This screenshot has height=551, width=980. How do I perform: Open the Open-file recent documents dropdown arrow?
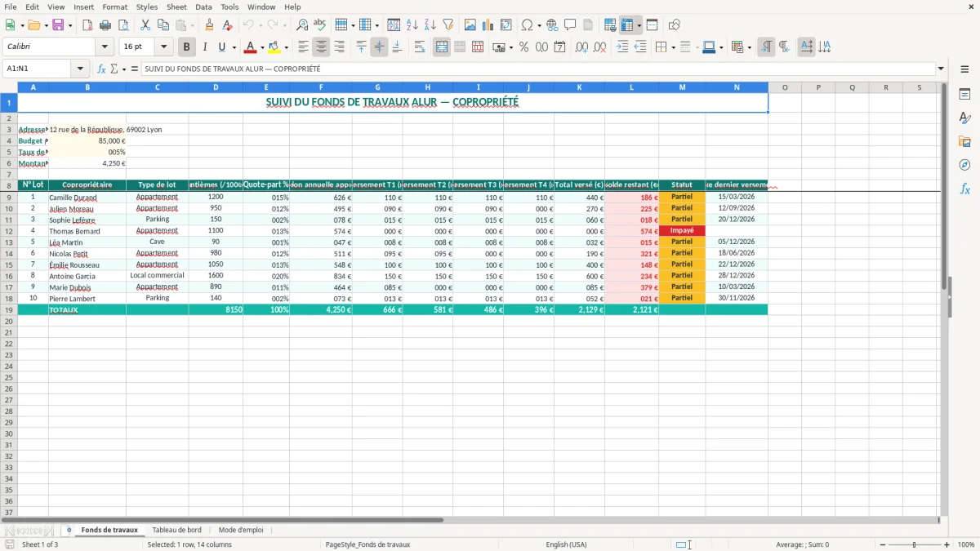coord(45,26)
